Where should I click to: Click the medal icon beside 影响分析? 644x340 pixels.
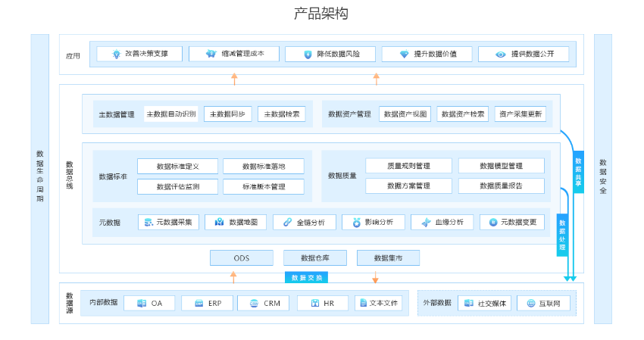356,223
